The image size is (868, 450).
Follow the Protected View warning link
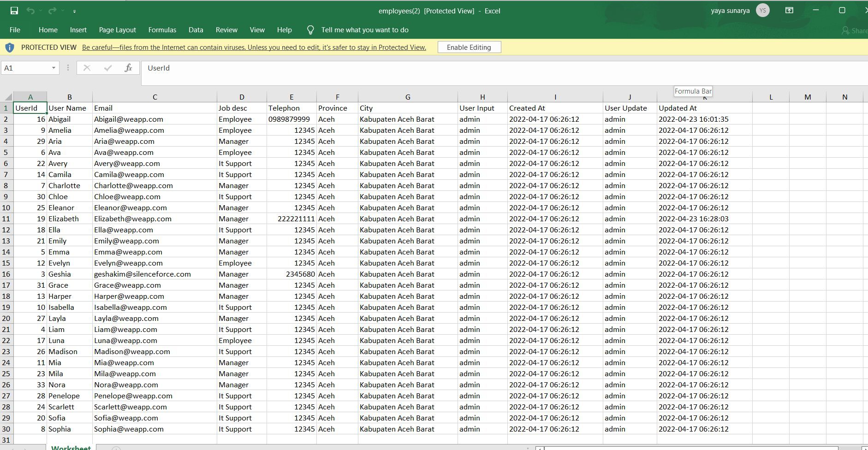click(254, 47)
